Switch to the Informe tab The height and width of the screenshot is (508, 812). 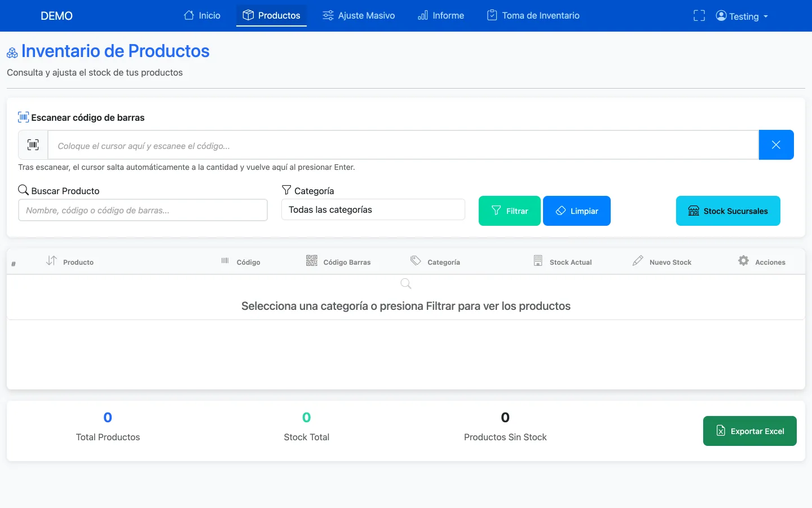pyautogui.click(x=441, y=15)
